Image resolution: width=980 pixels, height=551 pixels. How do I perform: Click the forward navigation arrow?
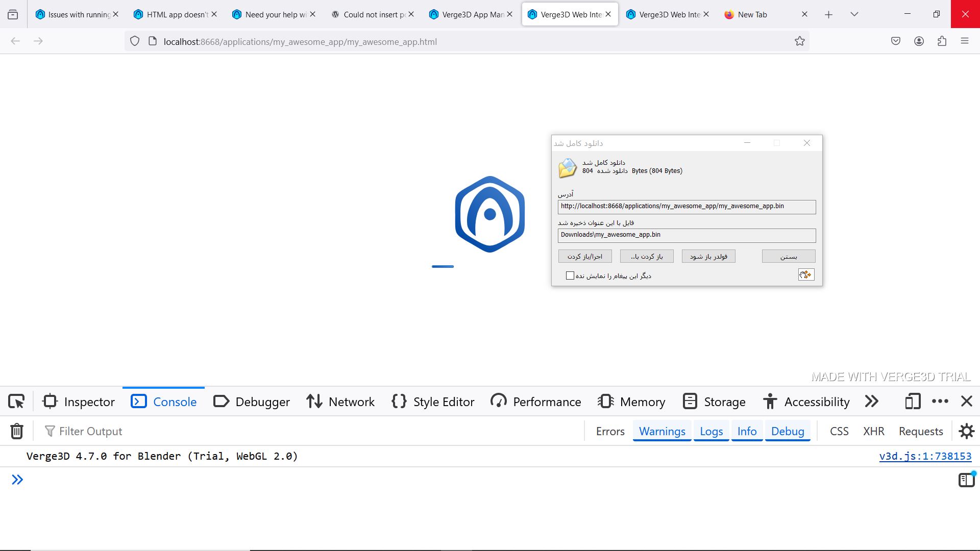(x=38, y=41)
